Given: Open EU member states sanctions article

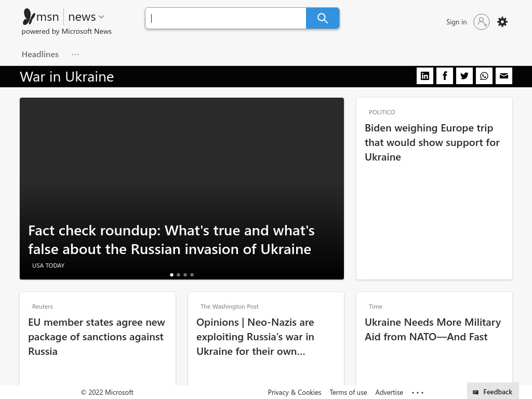Looking at the screenshot, I should pyautogui.click(x=97, y=337).
